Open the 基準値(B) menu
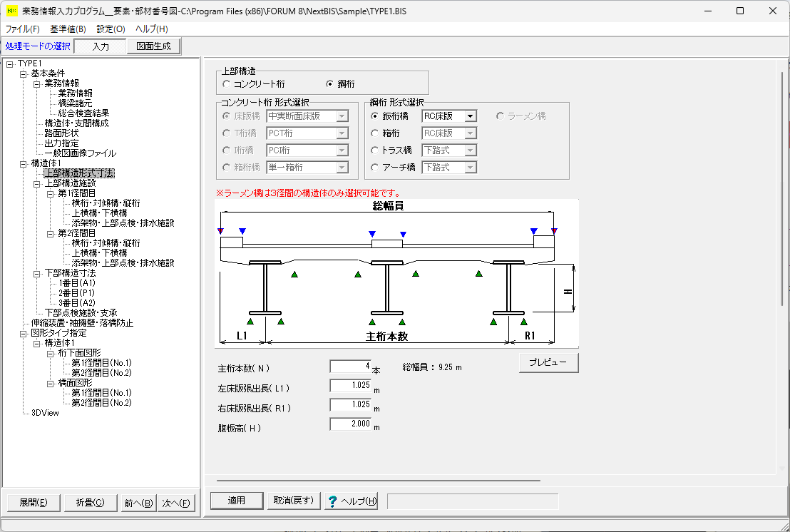Viewport: 790px width, 532px height. click(x=68, y=29)
